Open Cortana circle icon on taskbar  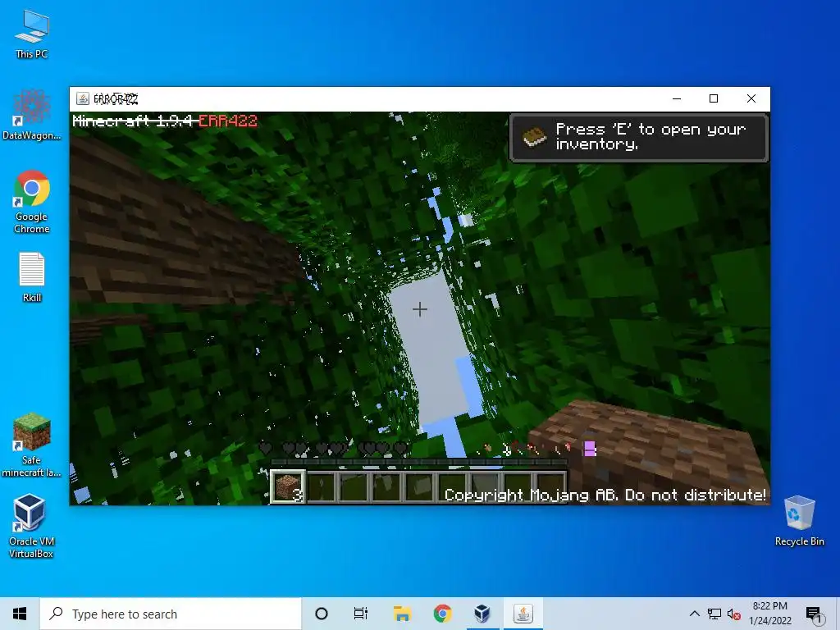pyautogui.click(x=322, y=614)
